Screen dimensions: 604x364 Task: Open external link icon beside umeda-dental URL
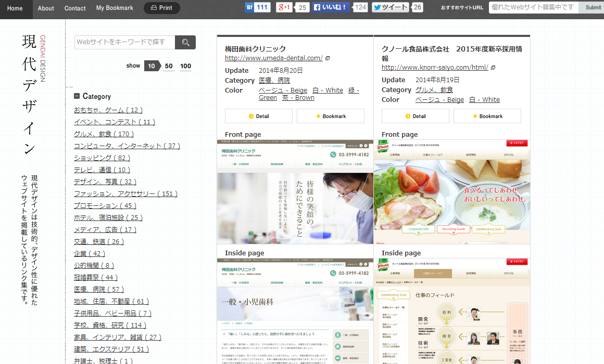coord(328,58)
